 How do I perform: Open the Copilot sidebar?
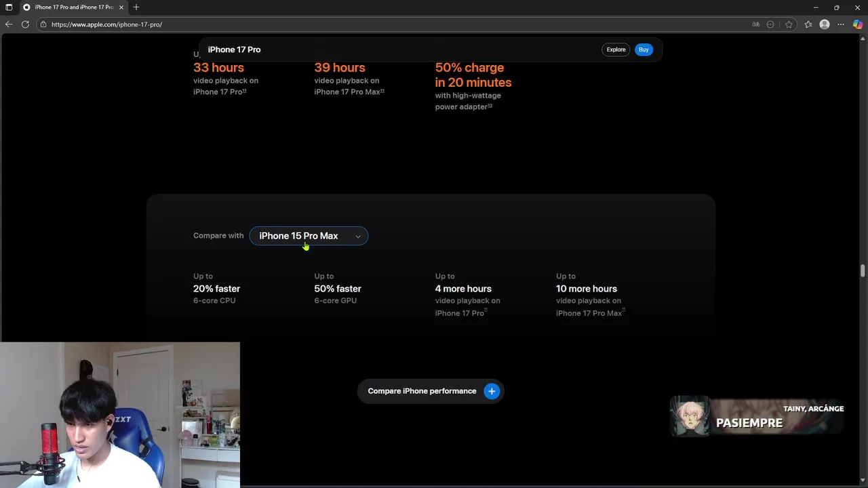click(x=858, y=24)
